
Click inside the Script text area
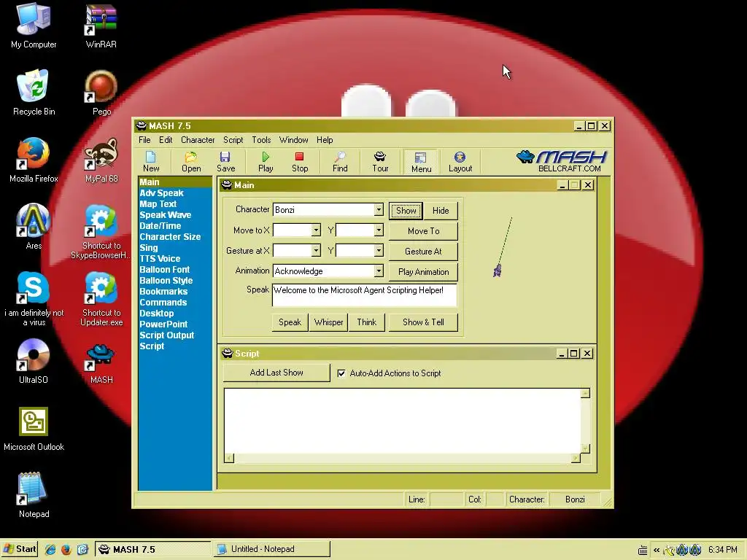(403, 421)
